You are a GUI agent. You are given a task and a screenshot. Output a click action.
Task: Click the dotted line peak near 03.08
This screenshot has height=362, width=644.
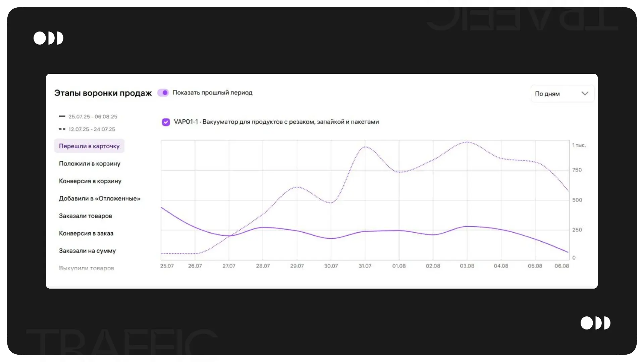click(467, 142)
